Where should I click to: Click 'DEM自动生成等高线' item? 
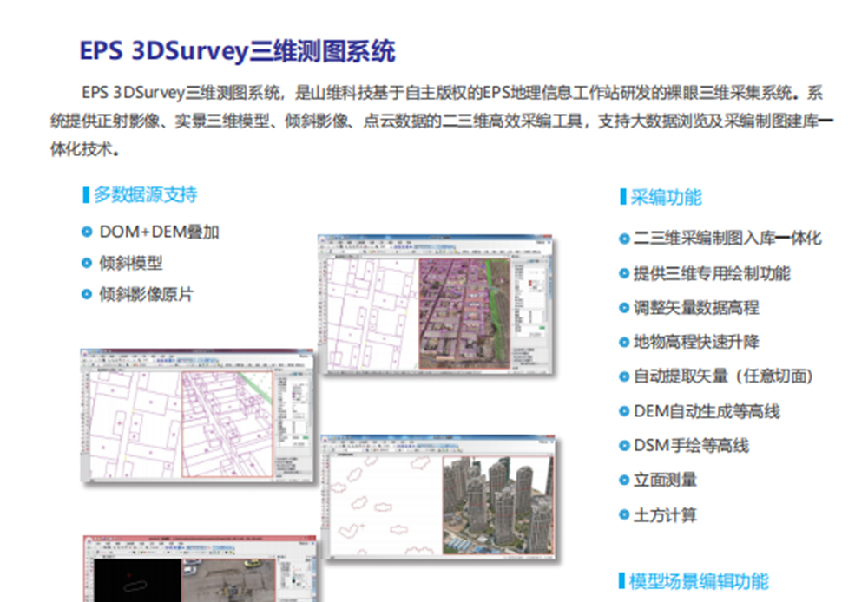(707, 411)
